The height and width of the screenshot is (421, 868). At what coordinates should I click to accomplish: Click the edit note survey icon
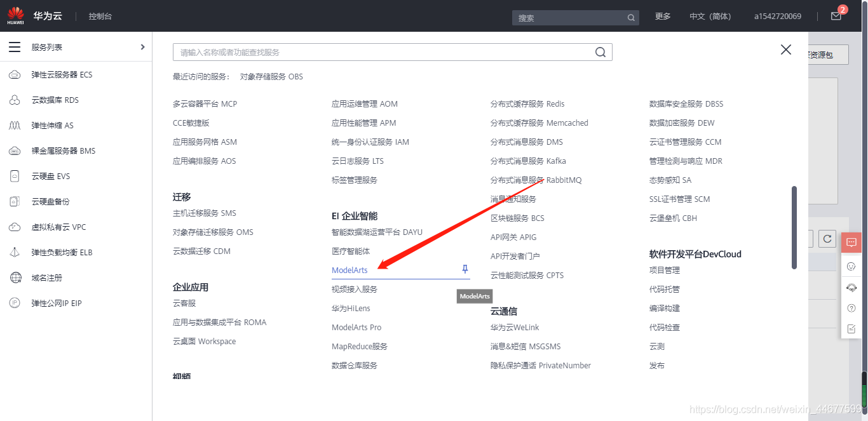tap(851, 329)
